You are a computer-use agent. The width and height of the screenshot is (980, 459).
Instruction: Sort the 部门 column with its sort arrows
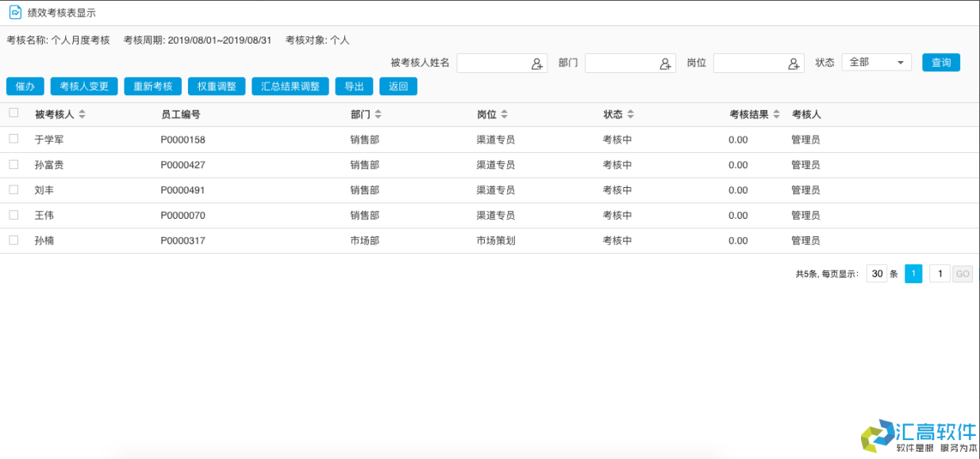coord(379,113)
